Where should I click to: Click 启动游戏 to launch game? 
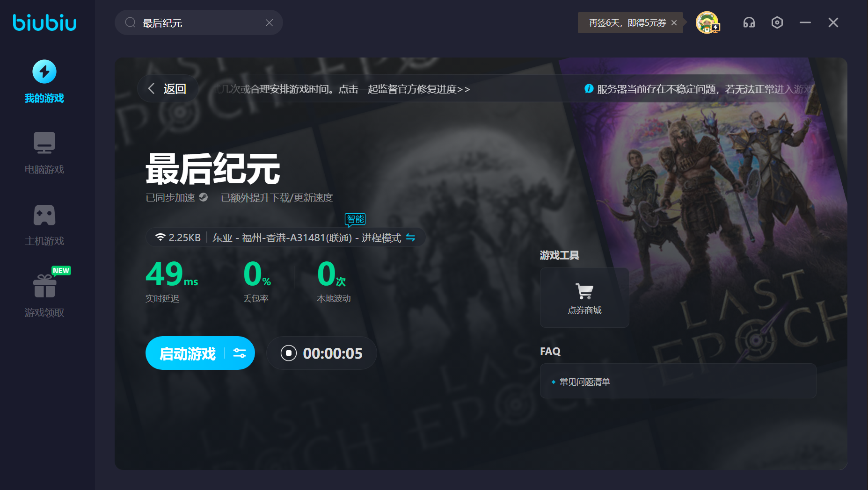tap(187, 353)
